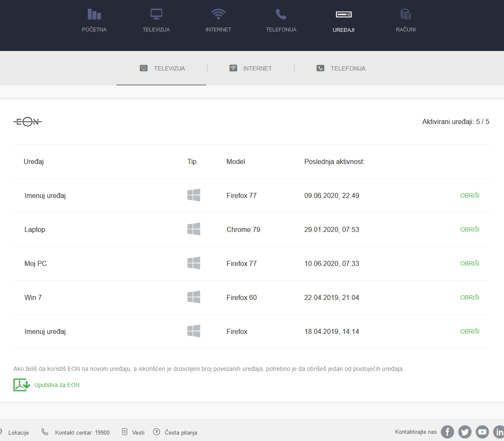Image resolution: width=504 pixels, height=441 pixels.
Task: Open TELEFONIJA in the top main menu
Action: point(281,30)
